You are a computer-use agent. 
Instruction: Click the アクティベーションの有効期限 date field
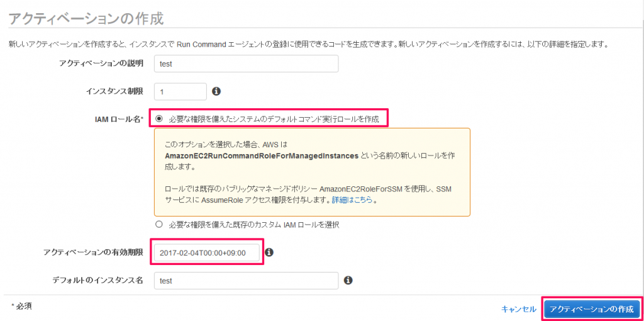206,252
